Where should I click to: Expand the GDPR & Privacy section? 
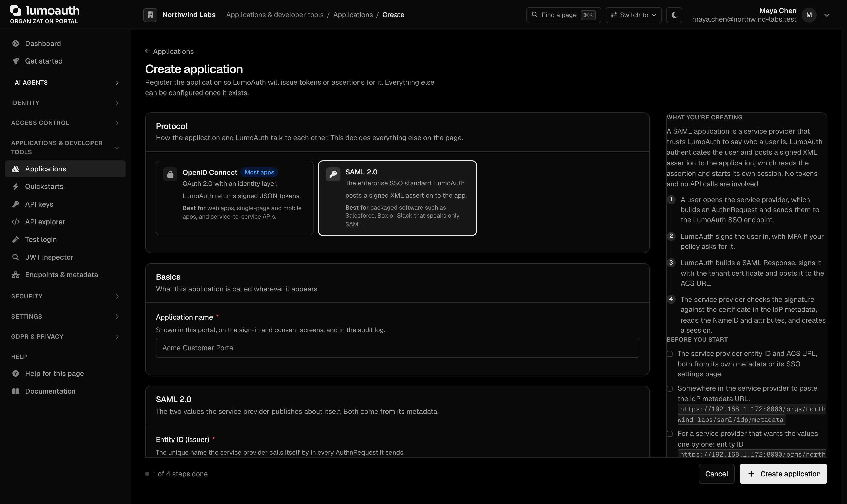coord(65,337)
